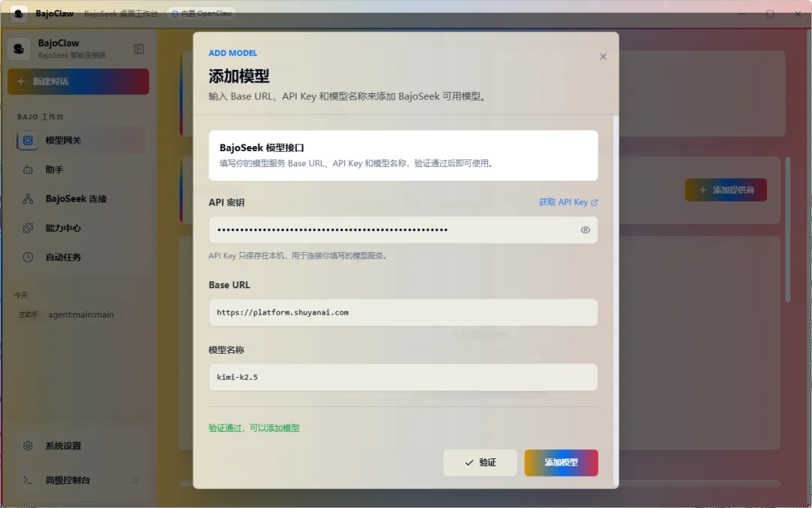The image size is (812, 508).
Task: Open 模型网关 in the sidebar
Action: pos(79,141)
